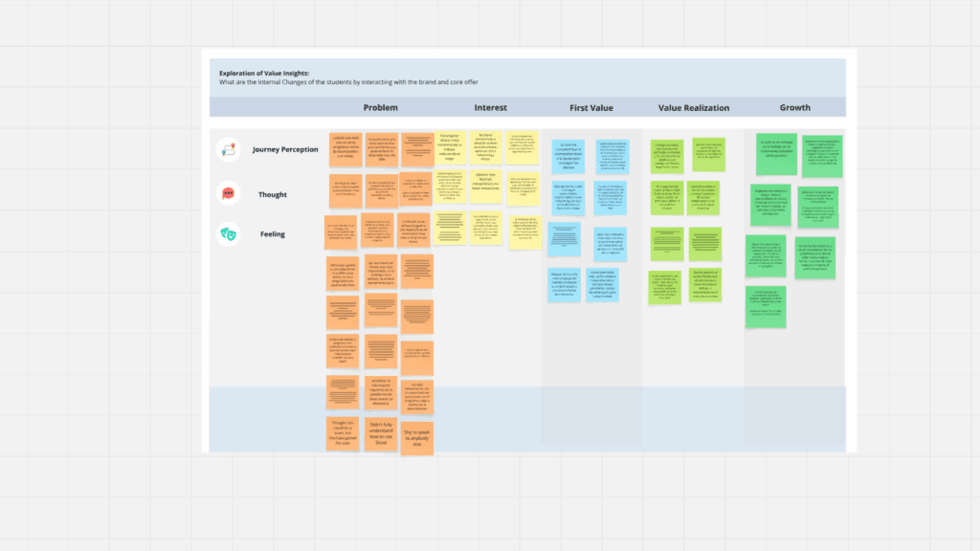Select the yellow sticky note with scribbled lines

[x=452, y=228]
